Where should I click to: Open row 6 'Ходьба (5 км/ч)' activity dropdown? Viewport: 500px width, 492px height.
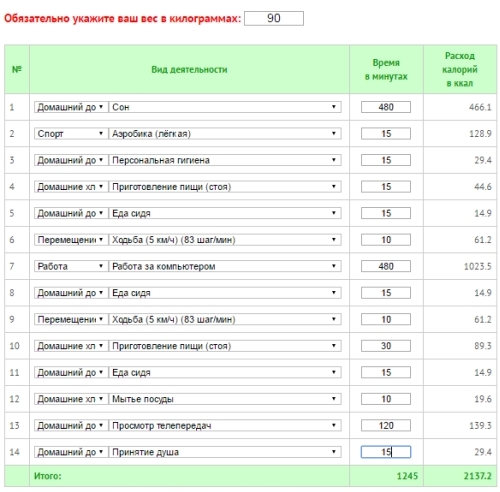[225, 240]
